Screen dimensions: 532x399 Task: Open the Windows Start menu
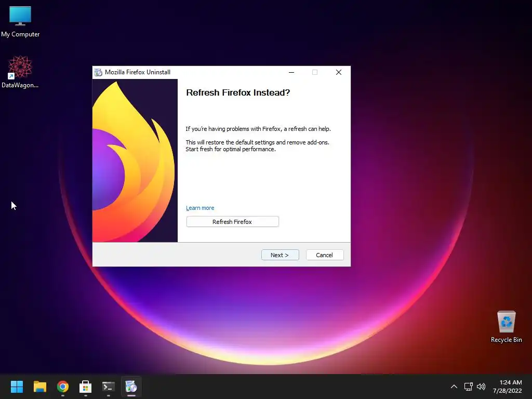[x=17, y=387]
